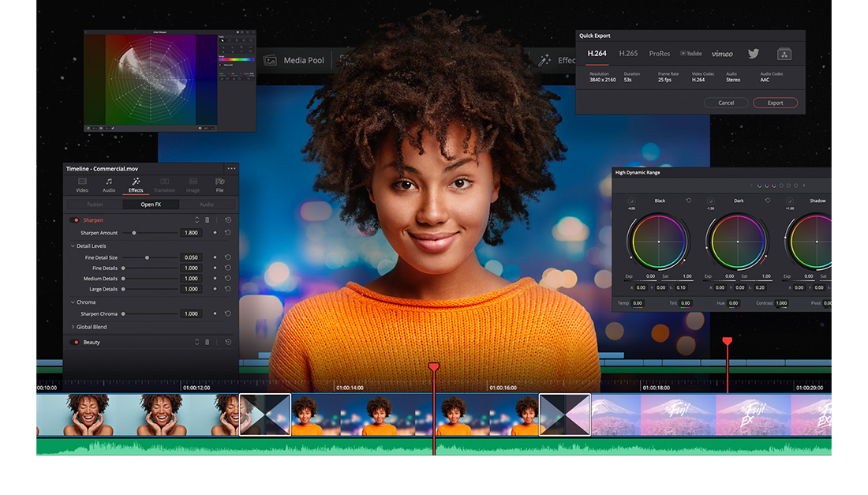868x495 pixels.
Task: Click the Color Warper grid window
Action: pos(151,79)
